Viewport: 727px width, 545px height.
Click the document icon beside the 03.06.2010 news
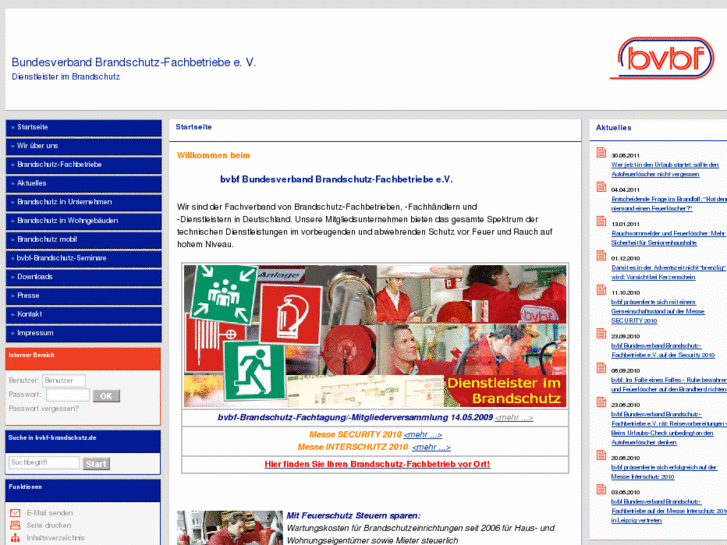pos(601,489)
